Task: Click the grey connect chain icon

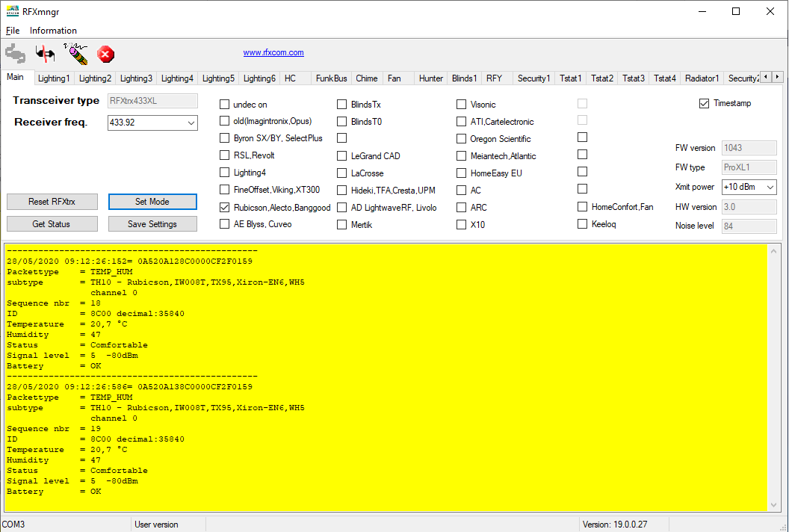Action: pyautogui.click(x=15, y=55)
